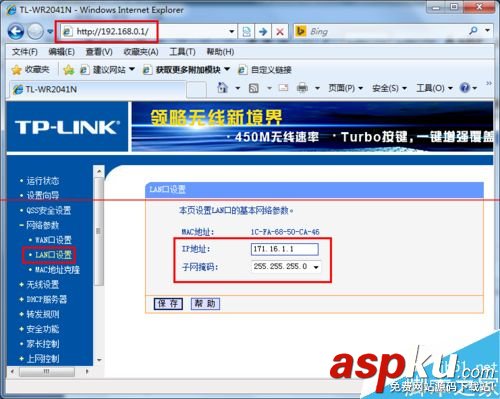The width and height of the screenshot is (500, 399).
Task: Open the 安全(S) command bar menu
Action: tap(389, 88)
